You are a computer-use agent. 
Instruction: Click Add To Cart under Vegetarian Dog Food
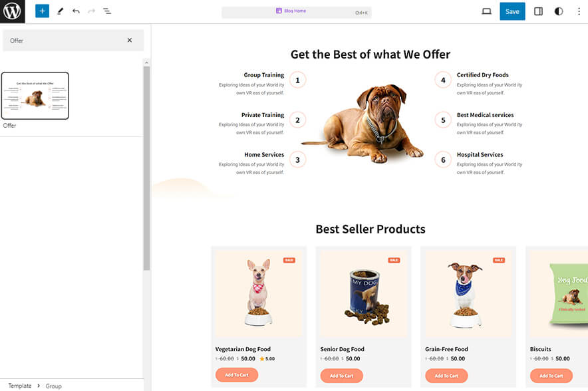236,375
